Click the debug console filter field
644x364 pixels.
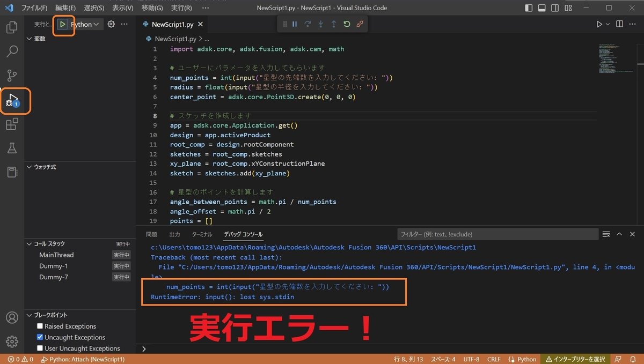497,234
